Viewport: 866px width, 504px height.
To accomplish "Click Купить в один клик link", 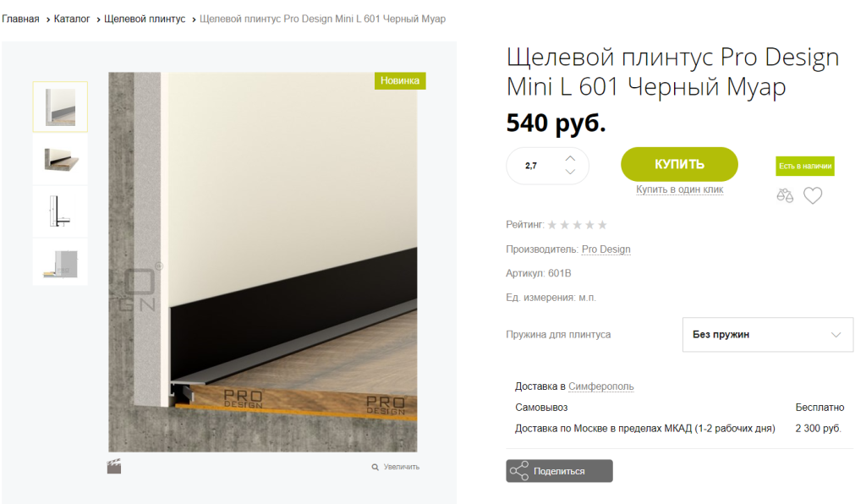I will (679, 189).
